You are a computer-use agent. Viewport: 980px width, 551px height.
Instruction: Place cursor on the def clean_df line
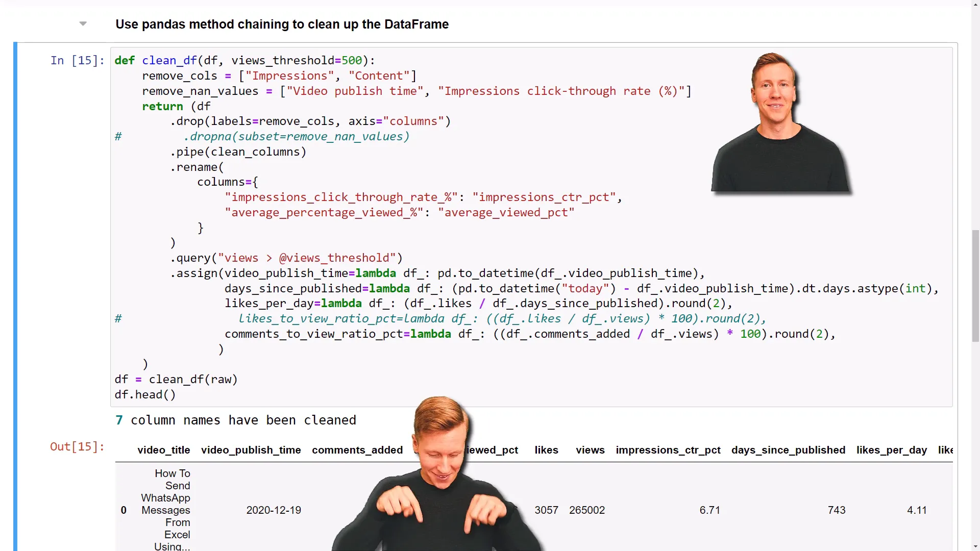tap(245, 60)
